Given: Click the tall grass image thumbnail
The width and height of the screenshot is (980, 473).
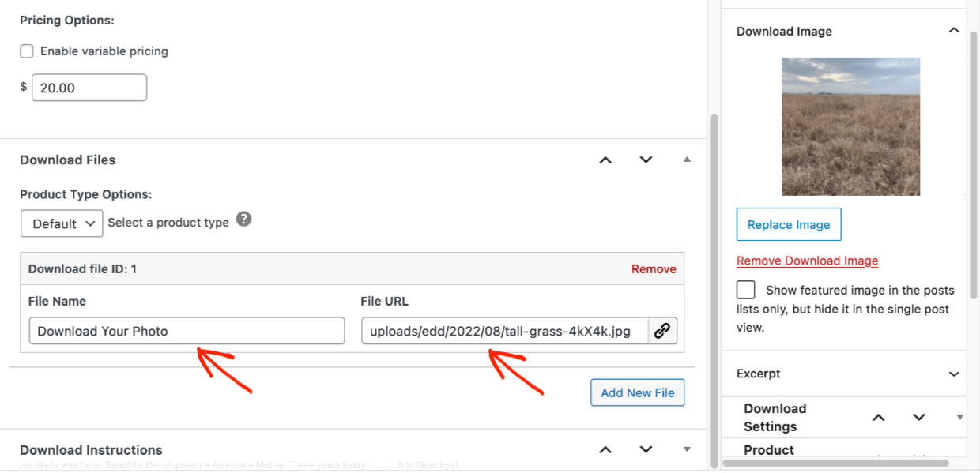Looking at the screenshot, I should [x=850, y=126].
